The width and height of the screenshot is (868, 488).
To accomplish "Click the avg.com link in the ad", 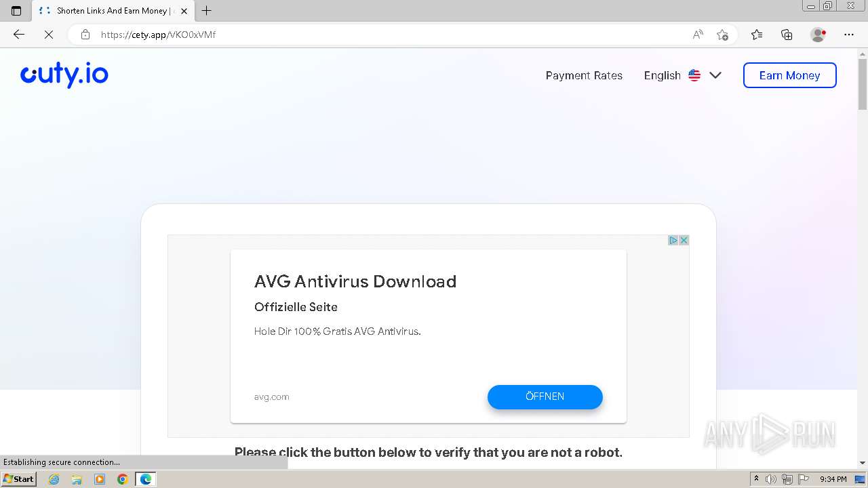I will pyautogui.click(x=271, y=396).
